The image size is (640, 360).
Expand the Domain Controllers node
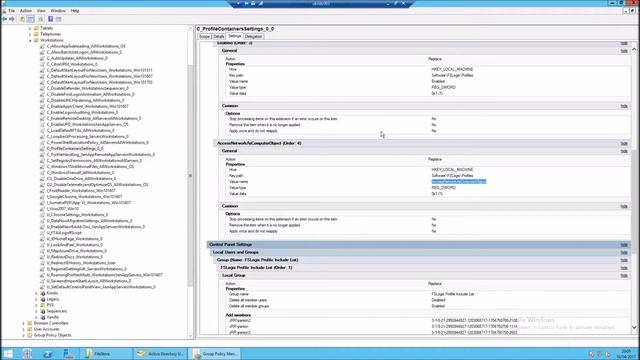tap(24, 323)
